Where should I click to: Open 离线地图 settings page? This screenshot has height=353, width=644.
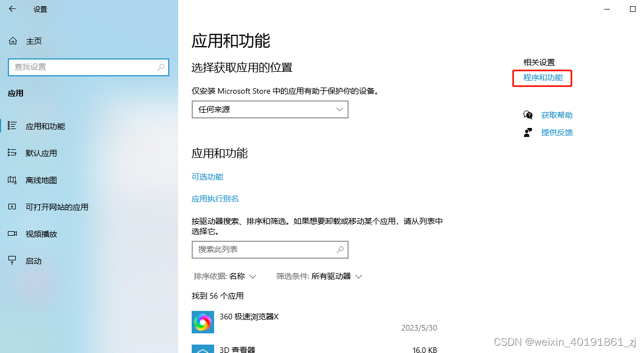point(41,180)
